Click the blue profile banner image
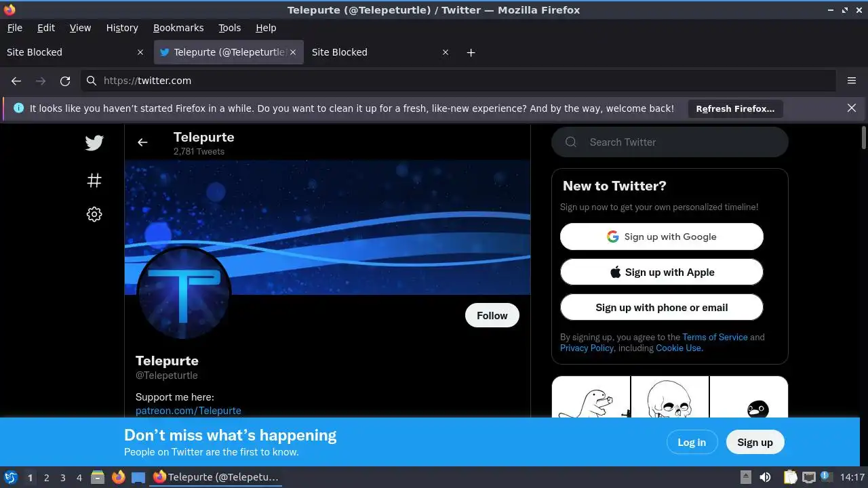The height and width of the screenshot is (488, 868). coord(328,227)
